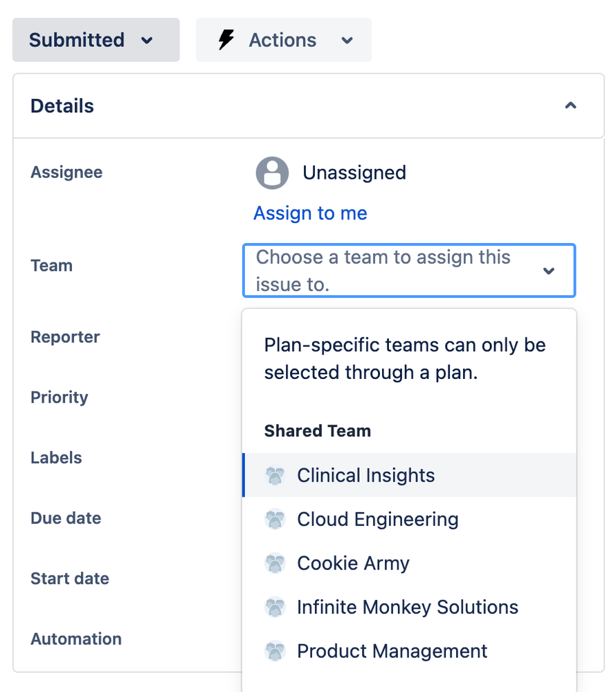The width and height of the screenshot is (616, 692).
Task: Click the lightning bolt Actions icon
Action: (x=226, y=40)
